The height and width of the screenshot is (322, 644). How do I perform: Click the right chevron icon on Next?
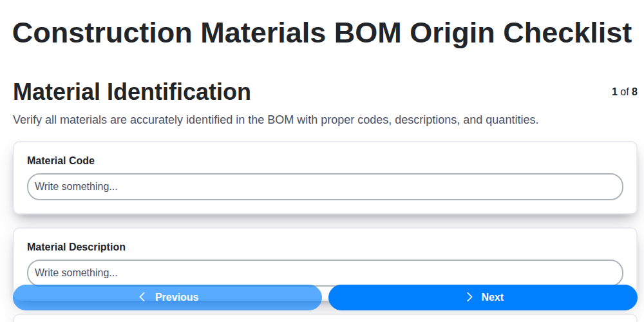click(x=469, y=297)
